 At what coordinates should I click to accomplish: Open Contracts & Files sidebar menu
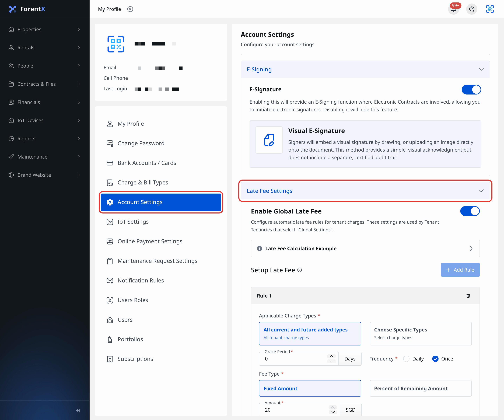(45, 84)
